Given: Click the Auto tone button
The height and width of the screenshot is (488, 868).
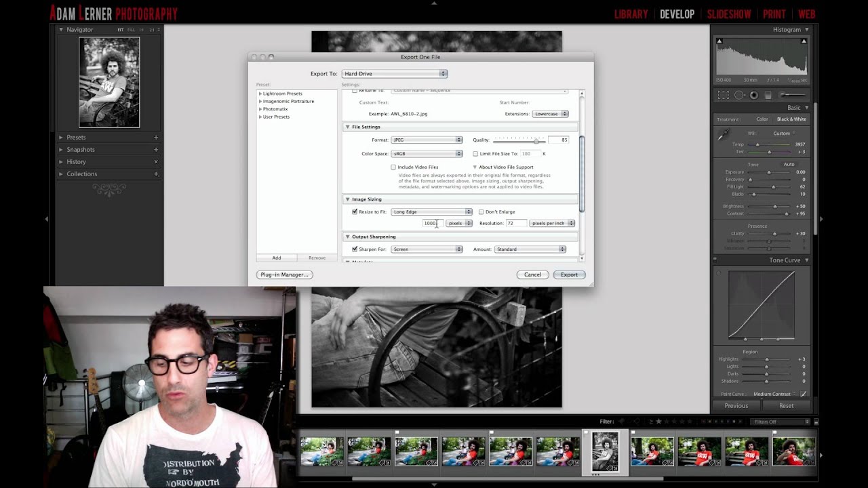Looking at the screenshot, I should [789, 165].
